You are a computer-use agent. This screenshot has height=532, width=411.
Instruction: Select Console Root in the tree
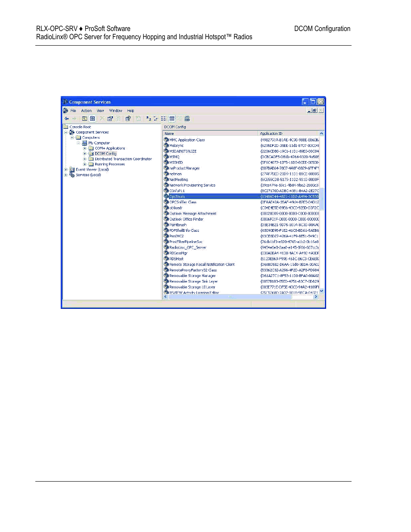(x=80, y=127)
